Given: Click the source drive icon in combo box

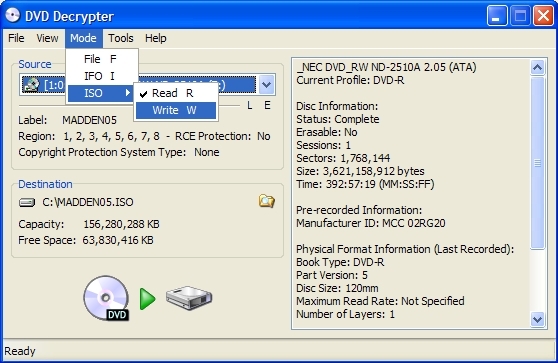Looking at the screenshot, I should [31, 85].
